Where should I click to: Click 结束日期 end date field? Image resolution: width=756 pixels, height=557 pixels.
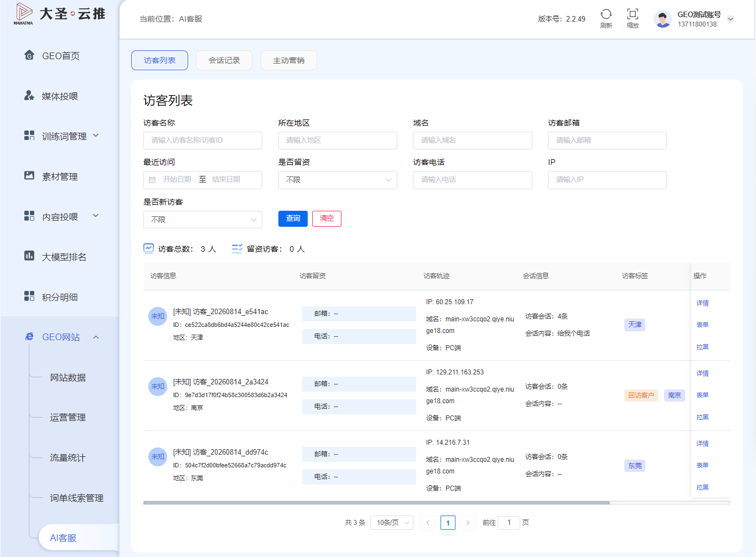pos(226,180)
